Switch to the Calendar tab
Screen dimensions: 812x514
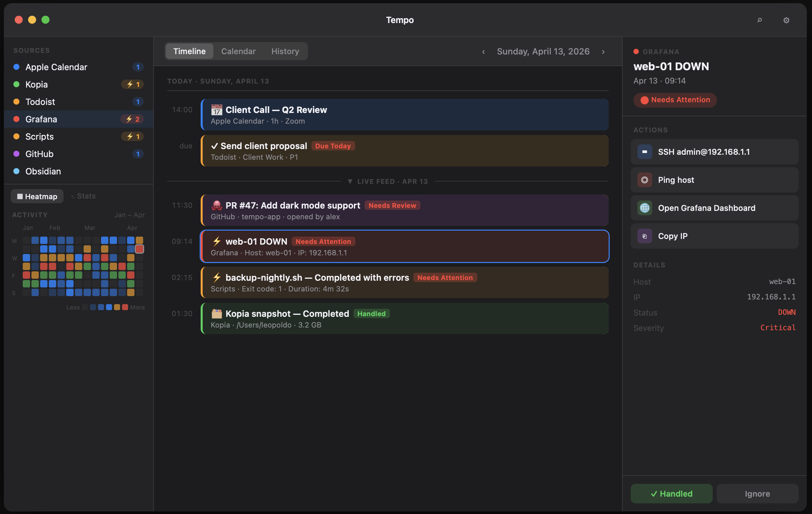tap(238, 51)
